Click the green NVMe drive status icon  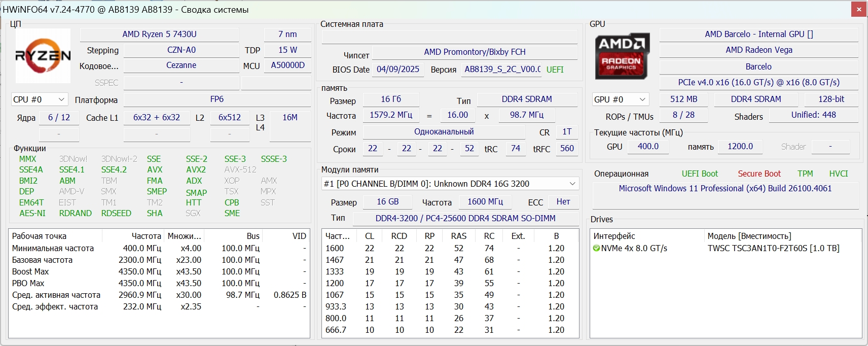point(596,249)
